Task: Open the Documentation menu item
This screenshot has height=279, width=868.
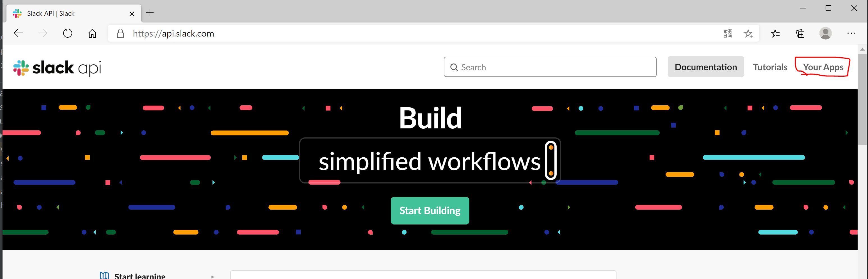Action: coord(705,67)
